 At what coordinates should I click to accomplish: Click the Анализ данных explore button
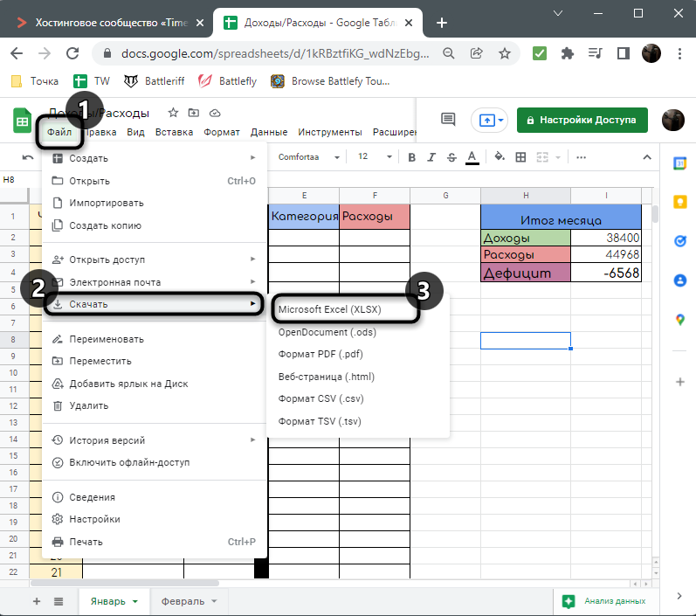[605, 601]
